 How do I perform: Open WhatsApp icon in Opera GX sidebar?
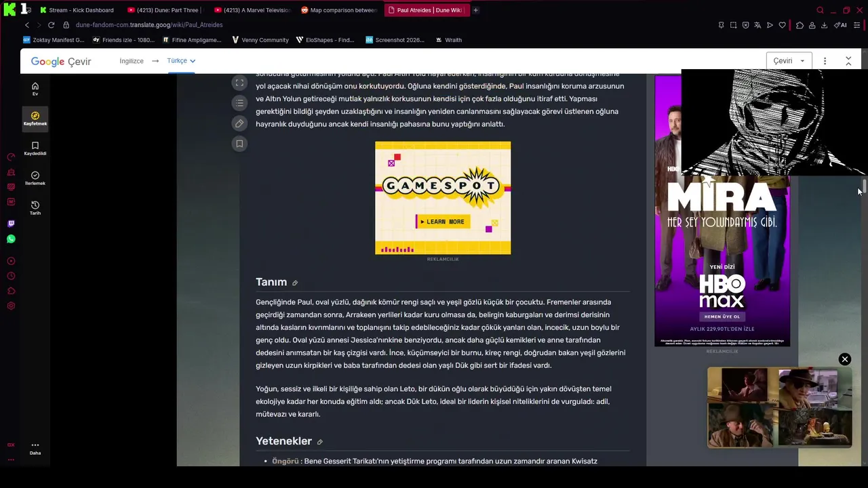[x=11, y=239]
